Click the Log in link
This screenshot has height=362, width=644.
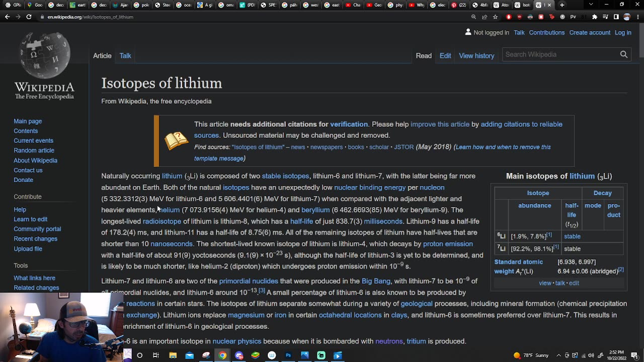point(623,33)
